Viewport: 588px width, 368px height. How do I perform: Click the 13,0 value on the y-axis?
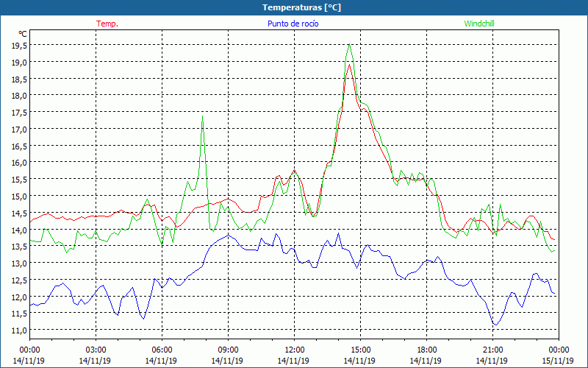(20, 263)
